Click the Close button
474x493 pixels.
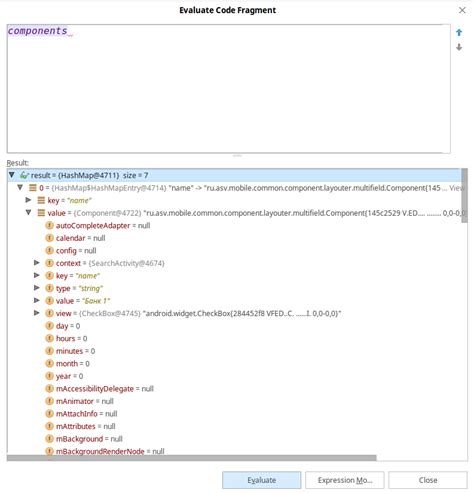pos(428,480)
